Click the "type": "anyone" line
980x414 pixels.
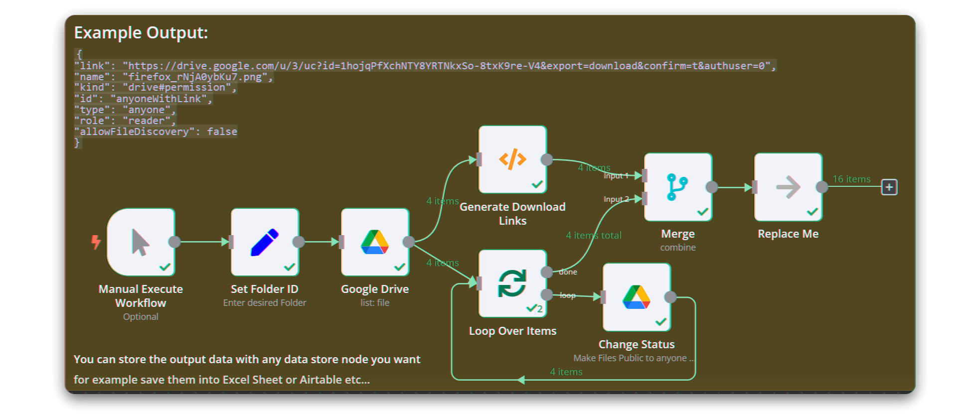[x=125, y=110]
